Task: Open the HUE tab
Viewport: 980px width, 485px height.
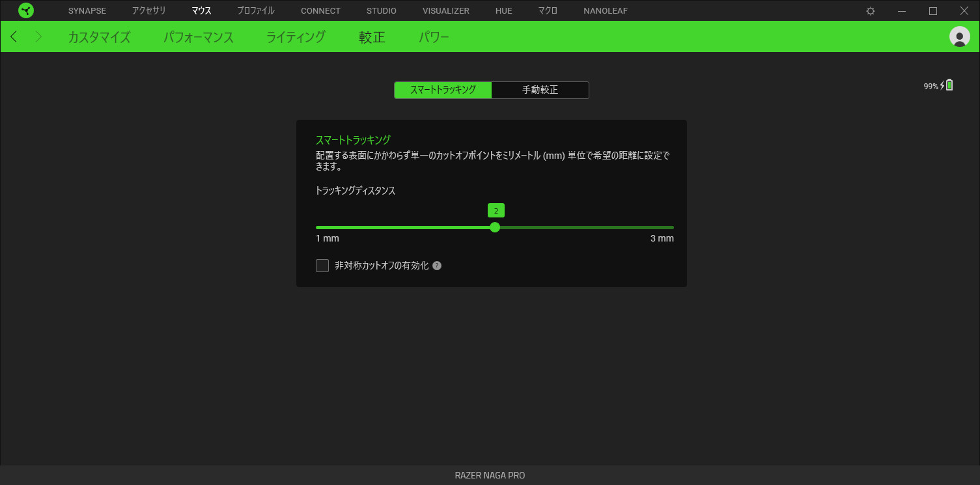Action: 504,11
